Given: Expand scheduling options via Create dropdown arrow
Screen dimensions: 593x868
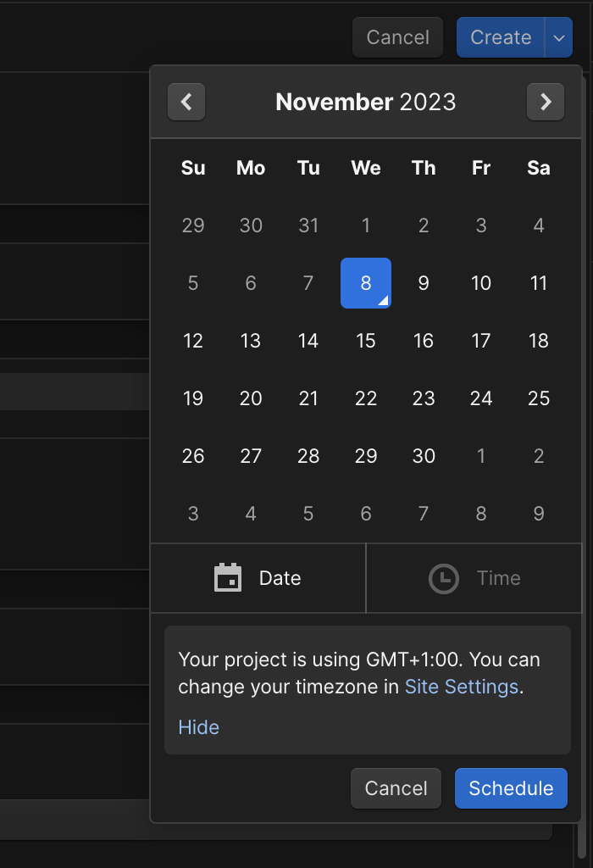Looking at the screenshot, I should (560, 37).
